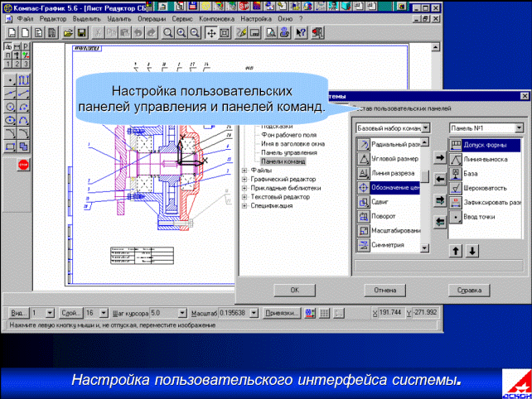Switch to the Dimensions panel page icon

[x=17, y=46]
